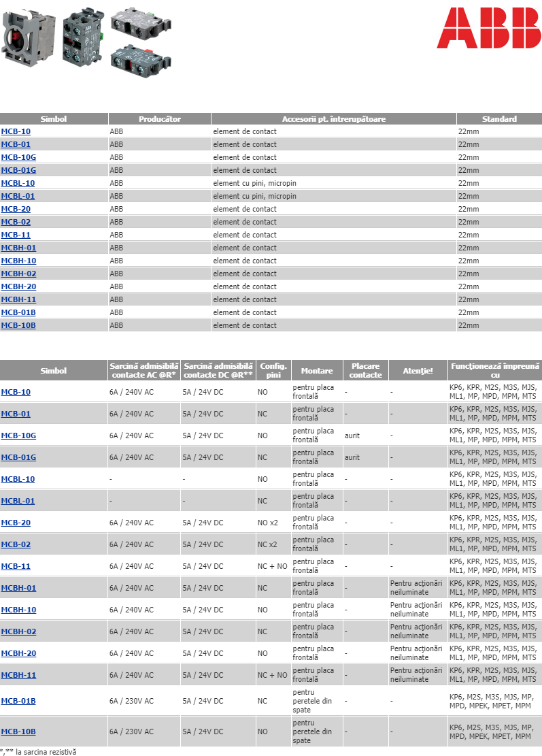The image size is (542, 756).
Task: Open MCBH-11 link in the Montare specifications table
Action: click(x=18, y=675)
